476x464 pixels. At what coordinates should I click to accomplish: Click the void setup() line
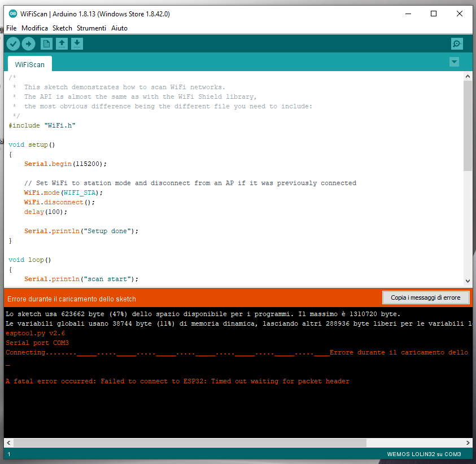click(x=32, y=145)
